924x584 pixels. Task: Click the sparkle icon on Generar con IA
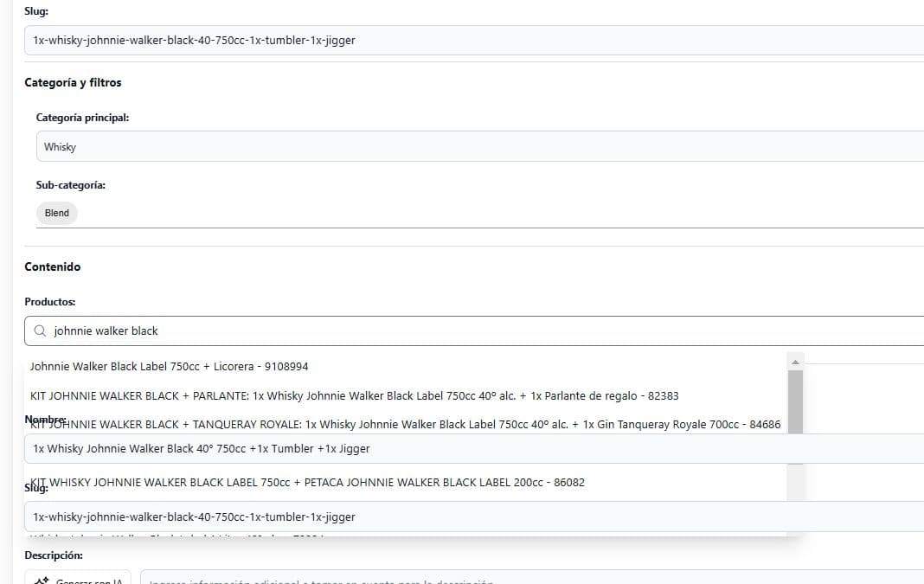pyautogui.click(x=42, y=581)
